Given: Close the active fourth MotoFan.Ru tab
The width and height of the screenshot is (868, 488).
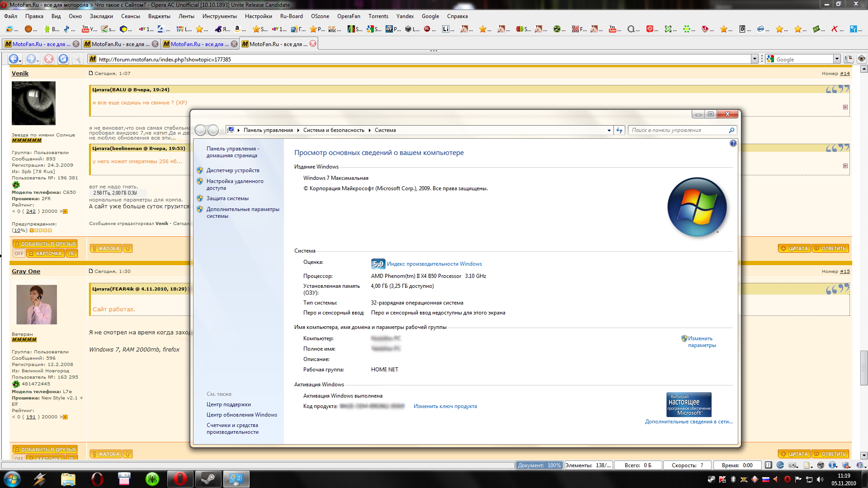Looking at the screenshot, I should coord(313,44).
